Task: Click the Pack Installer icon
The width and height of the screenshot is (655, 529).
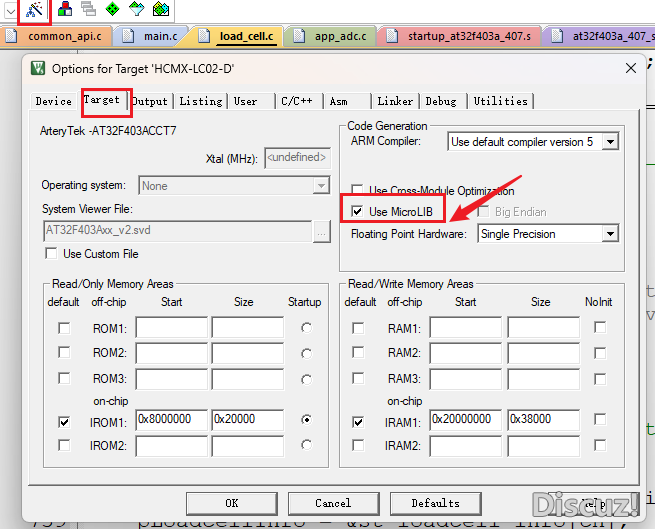Action: coord(161,9)
